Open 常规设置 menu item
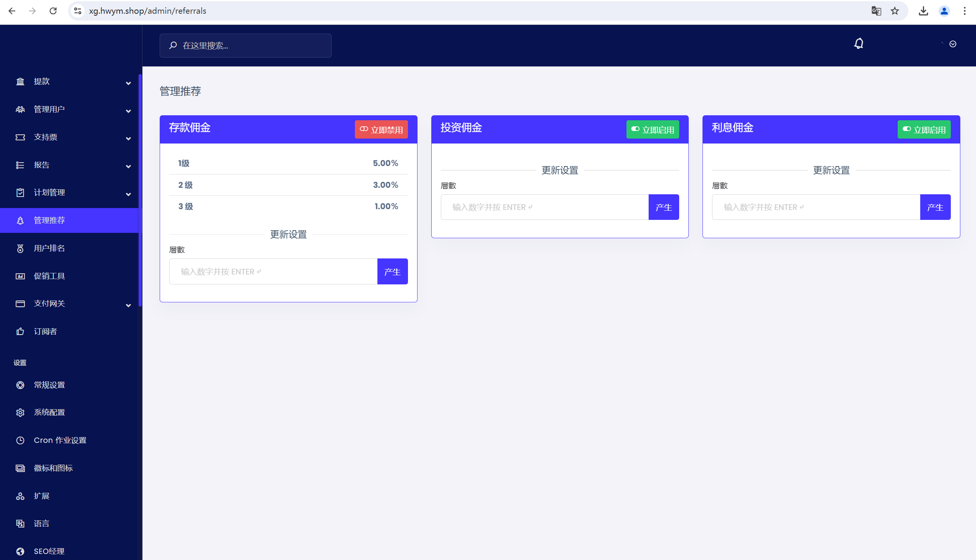 coord(69,385)
